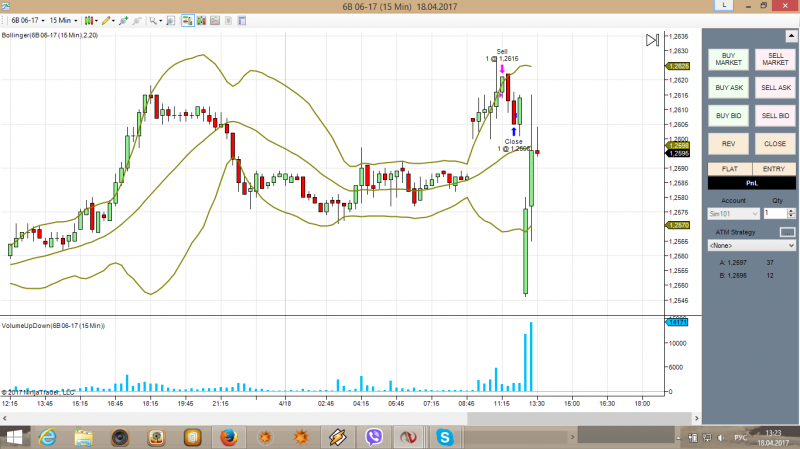Click the 14171 volume value marker
Screen dimensions: 800x449
click(x=677, y=322)
